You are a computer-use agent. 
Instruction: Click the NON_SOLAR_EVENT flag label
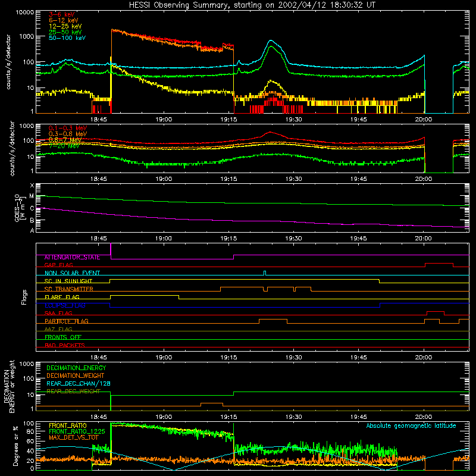72,273
